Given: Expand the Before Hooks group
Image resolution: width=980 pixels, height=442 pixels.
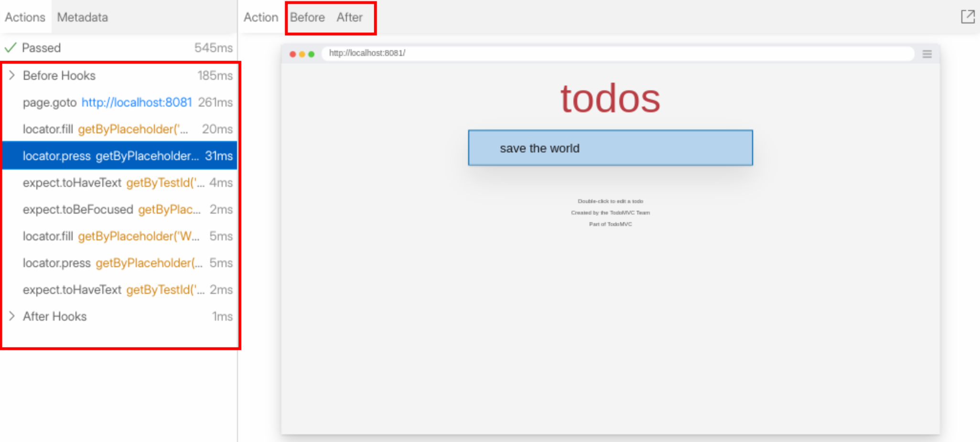Looking at the screenshot, I should (x=12, y=75).
